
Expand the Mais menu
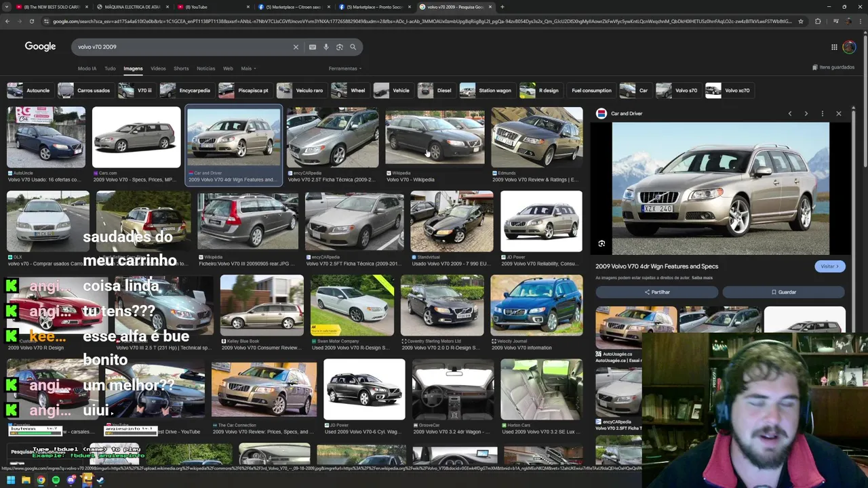coord(248,68)
